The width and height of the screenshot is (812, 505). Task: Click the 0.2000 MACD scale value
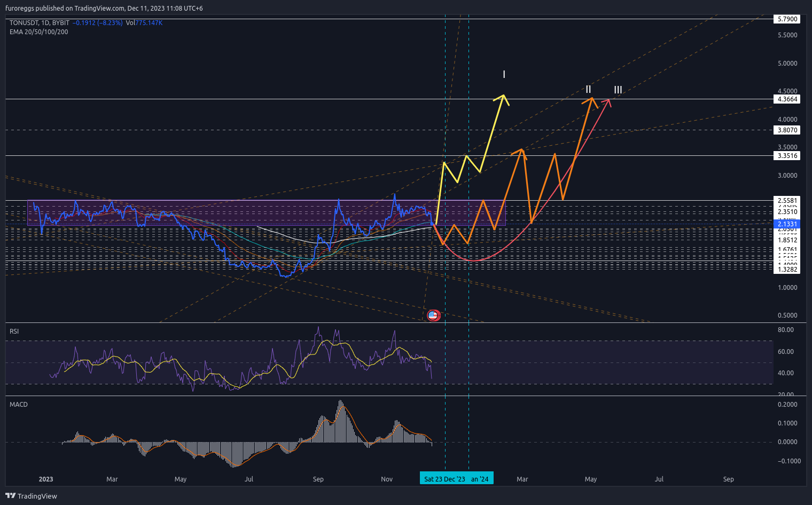[x=787, y=405]
